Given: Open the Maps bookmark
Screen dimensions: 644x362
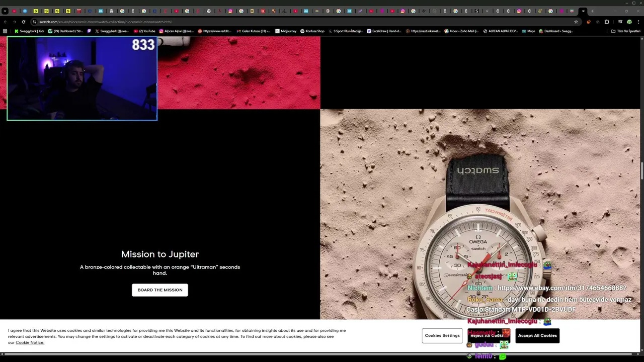Looking at the screenshot, I should pos(528,31).
